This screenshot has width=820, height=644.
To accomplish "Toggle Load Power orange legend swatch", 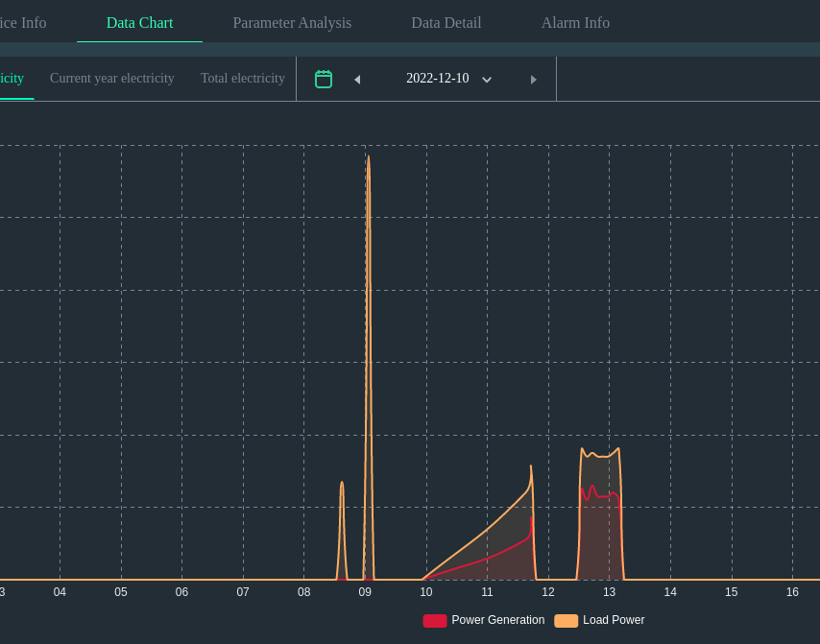I will (566, 620).
